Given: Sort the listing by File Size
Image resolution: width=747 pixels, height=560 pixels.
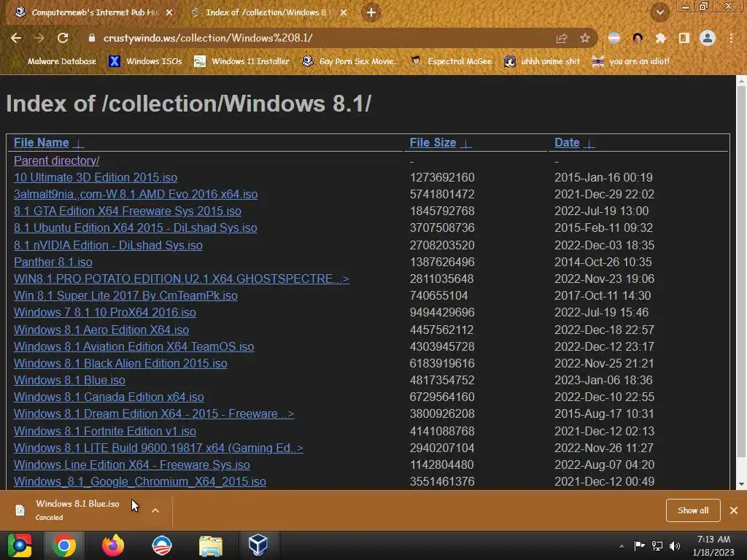Looking at the screenshot, I should [x=433, y=142].
